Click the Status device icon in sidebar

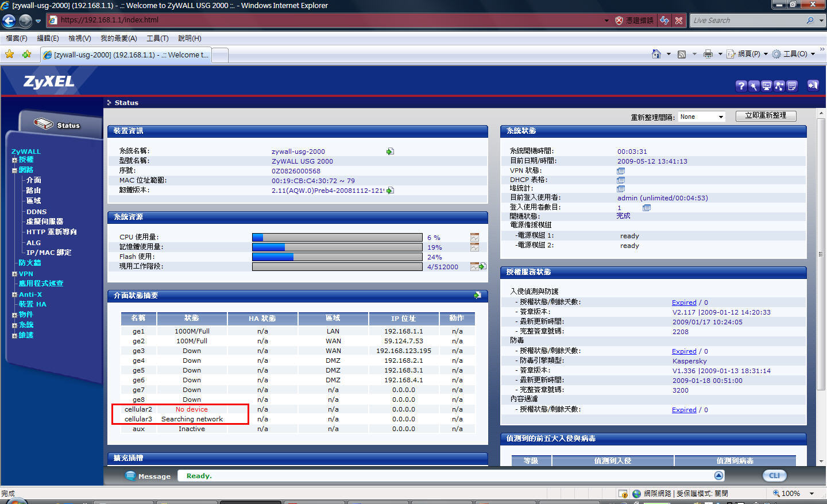pos(44,123)
